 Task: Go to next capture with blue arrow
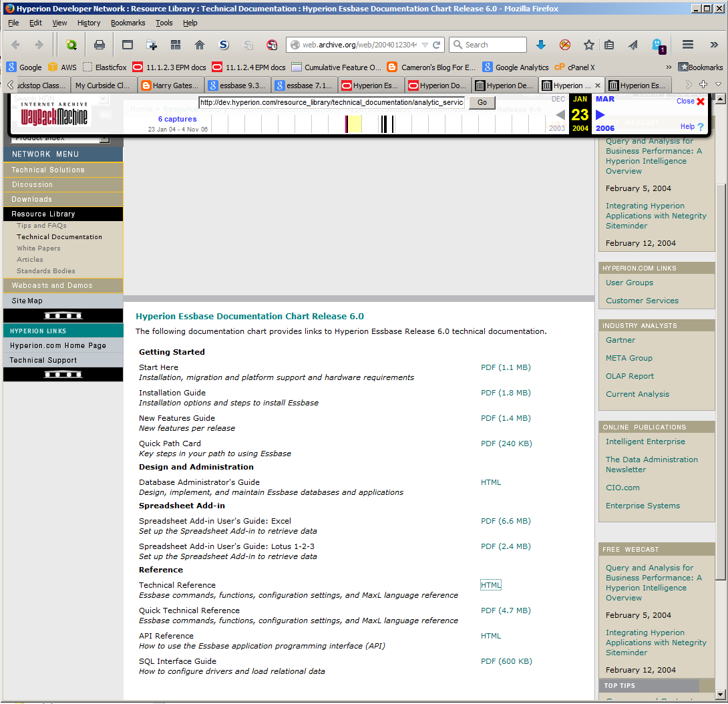[600, 115]
